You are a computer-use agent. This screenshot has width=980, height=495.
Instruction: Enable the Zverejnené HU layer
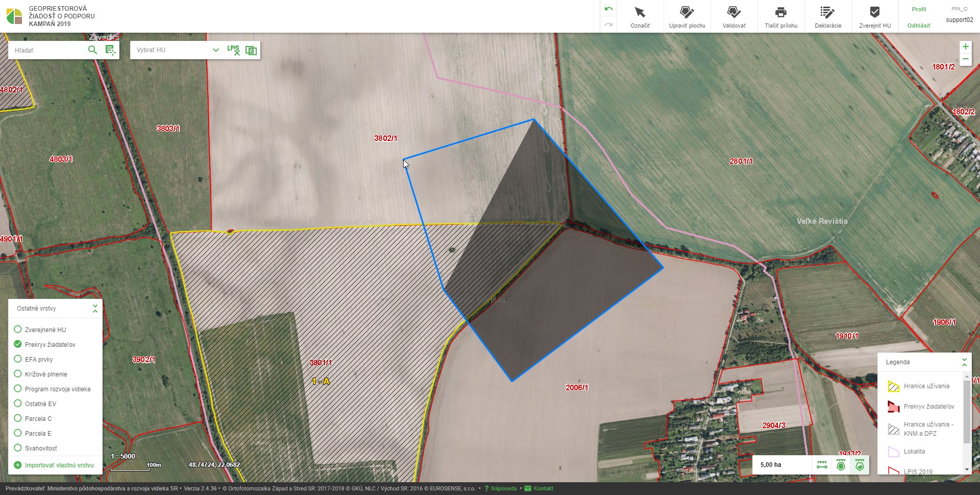[x=18, y=329]
